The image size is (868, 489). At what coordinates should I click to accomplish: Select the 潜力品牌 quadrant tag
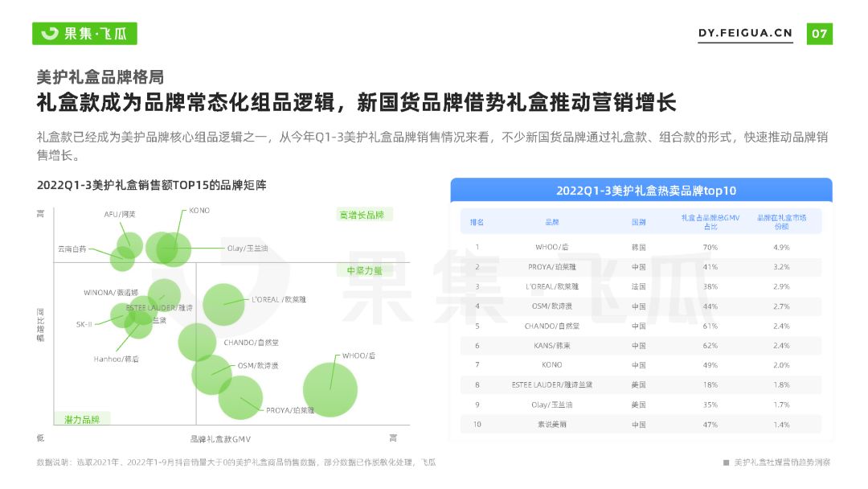pyautogui.click(x=82, y=419)
